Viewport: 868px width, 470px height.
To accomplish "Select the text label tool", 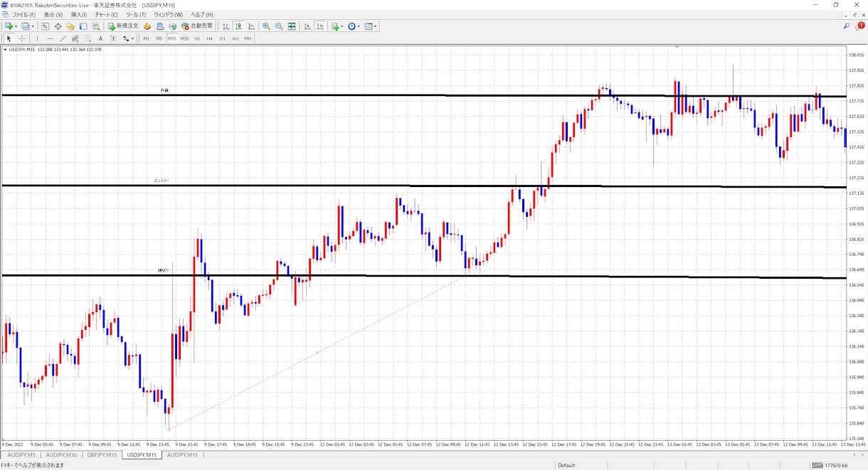I will coord(113,38).
